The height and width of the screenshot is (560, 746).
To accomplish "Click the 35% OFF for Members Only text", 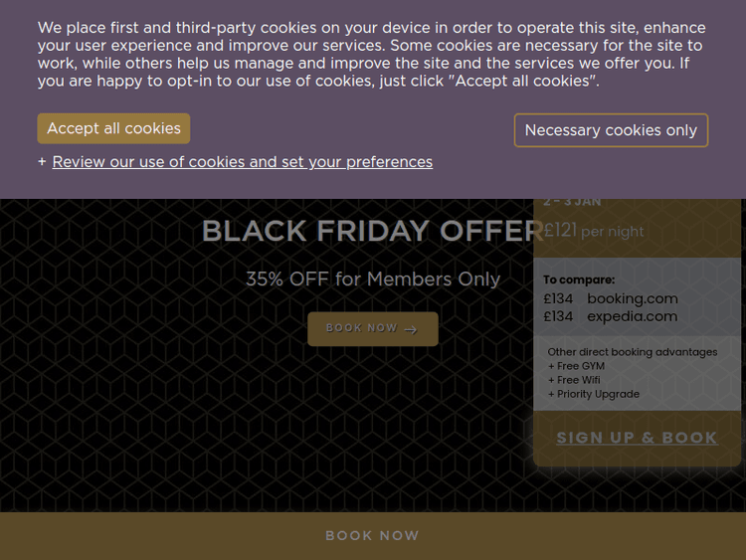I will coord(373,280).
